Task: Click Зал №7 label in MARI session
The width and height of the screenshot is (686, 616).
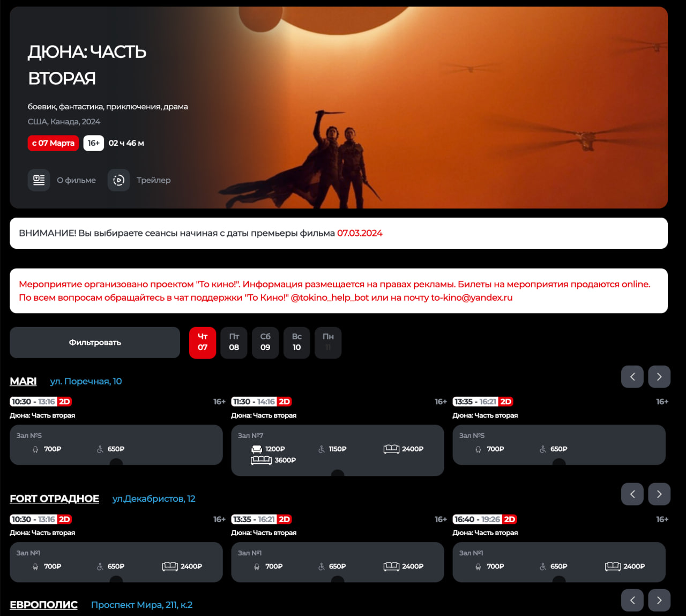Action: (x=250, y=436)
